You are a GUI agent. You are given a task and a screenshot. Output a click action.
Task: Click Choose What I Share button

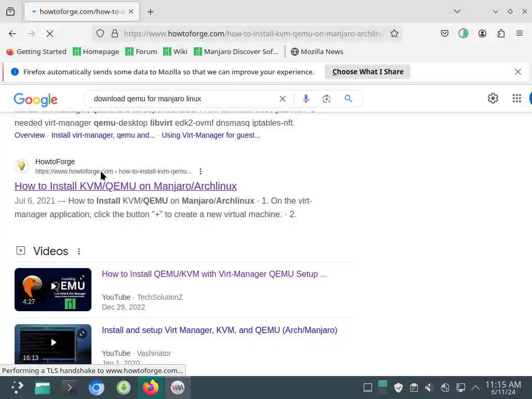coord(367,72)
